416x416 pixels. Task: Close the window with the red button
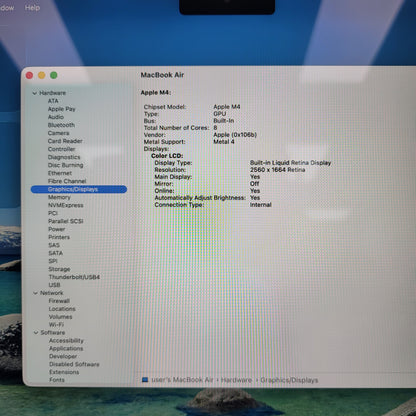click(x=29, y=75)
